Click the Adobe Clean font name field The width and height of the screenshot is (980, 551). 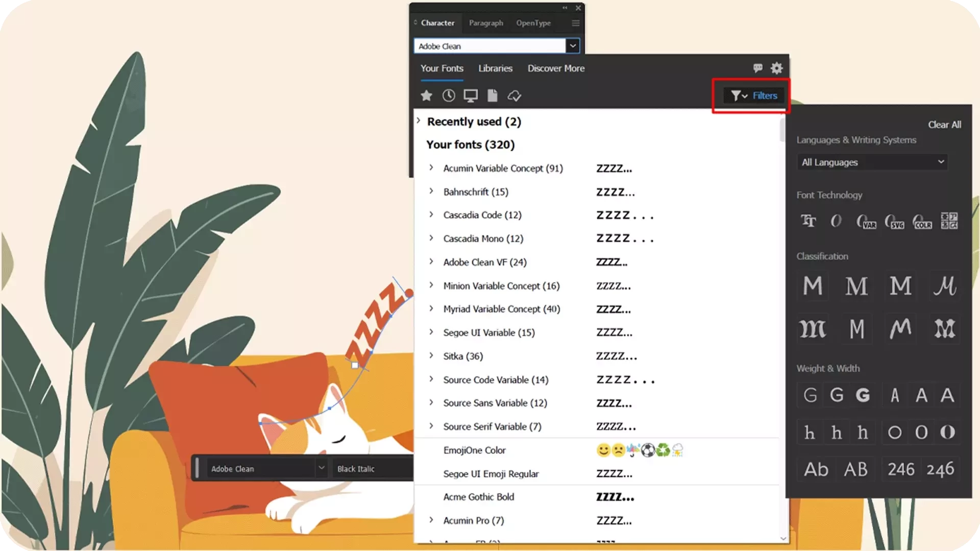[x=489, y=46]
